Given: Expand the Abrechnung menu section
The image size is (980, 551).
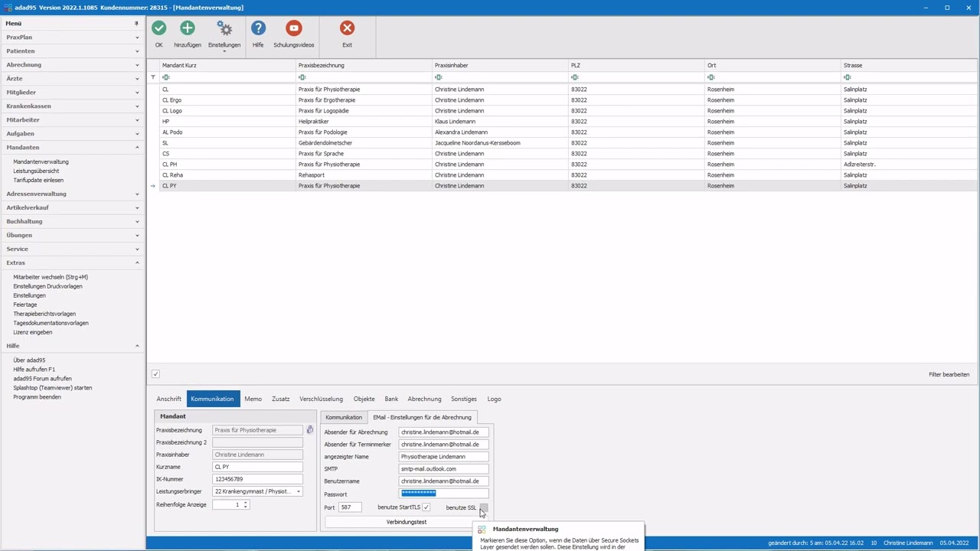Looking at the screenshot, I should coord(73,65).
